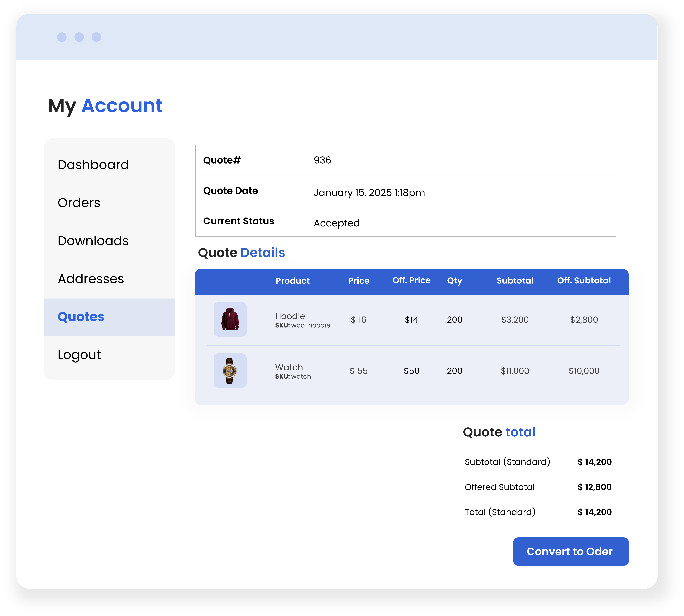Click the Off. Price column header
Screen dimensions: 684x616
tap(411, 280)
